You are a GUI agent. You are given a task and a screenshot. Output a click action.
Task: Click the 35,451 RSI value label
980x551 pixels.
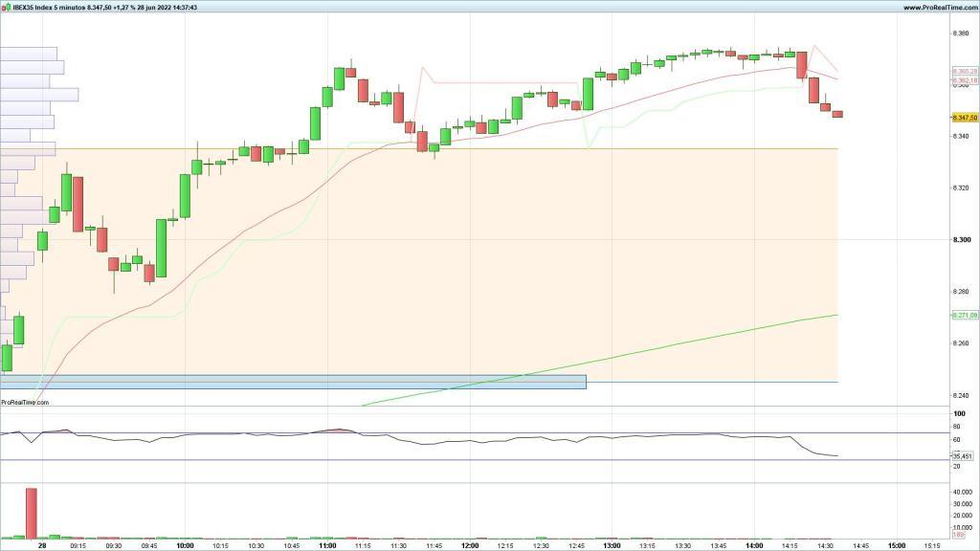coord(962,456)
